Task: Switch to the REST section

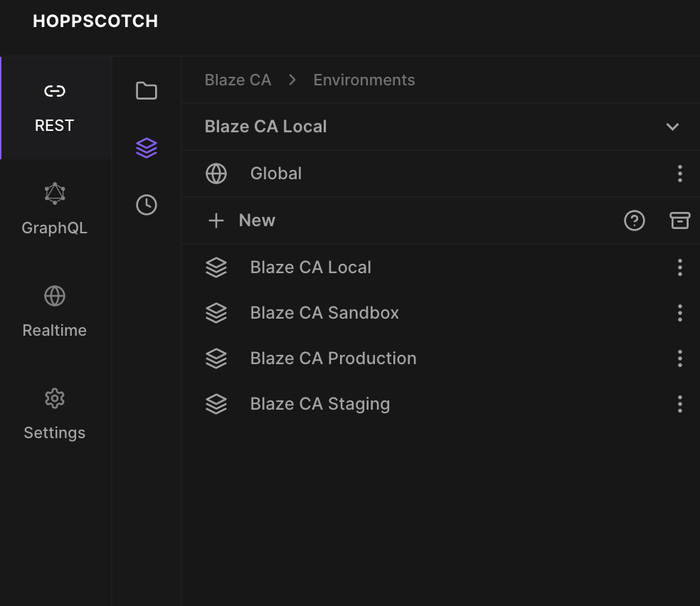Action: 55,108
